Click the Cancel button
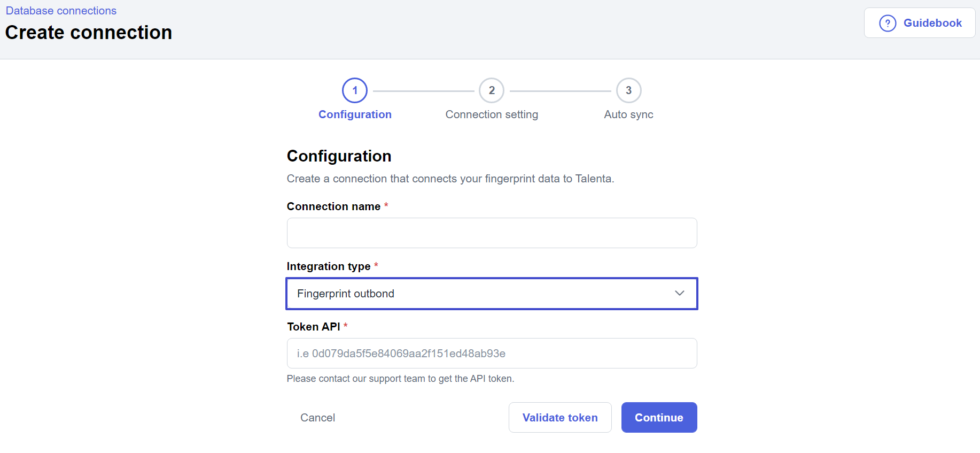 pos(317,418)
